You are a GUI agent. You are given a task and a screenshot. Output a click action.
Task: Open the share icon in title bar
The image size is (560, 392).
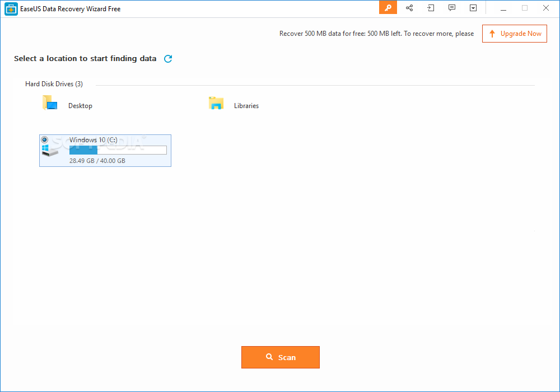click(409, 8)
